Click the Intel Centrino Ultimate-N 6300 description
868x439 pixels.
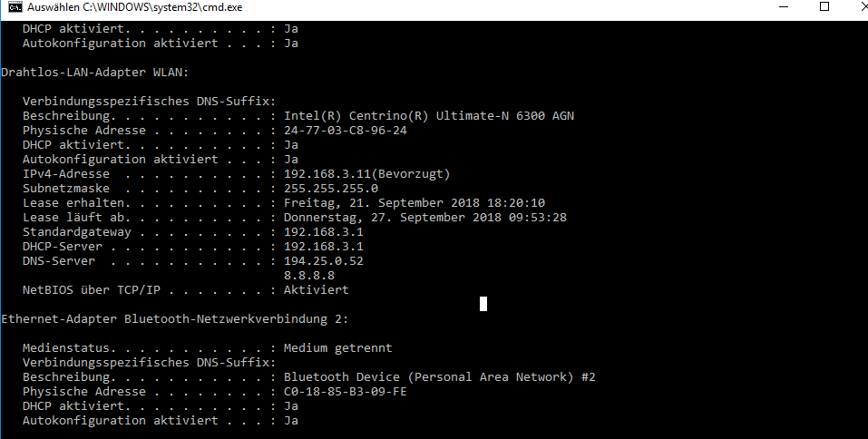[429, 116]
